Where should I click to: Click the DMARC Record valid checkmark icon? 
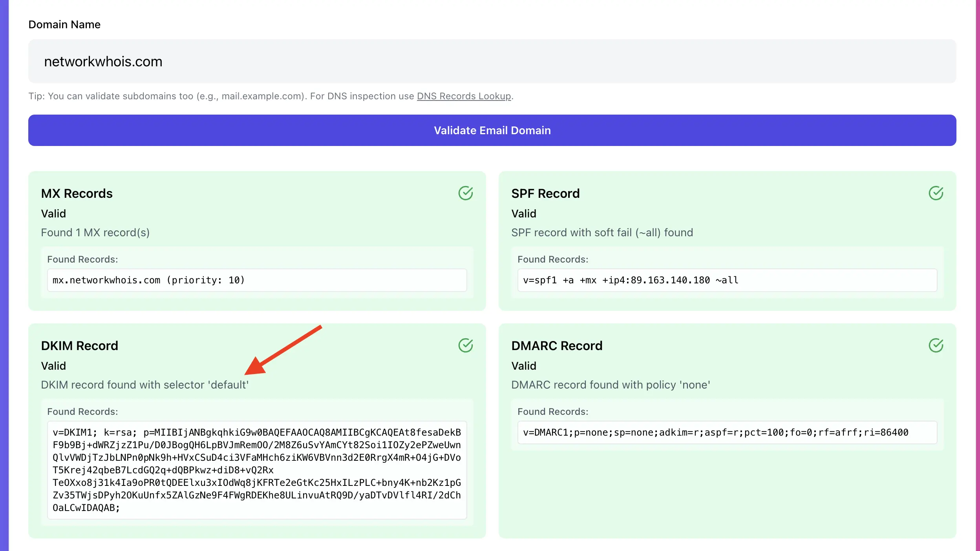click(936, 345)
